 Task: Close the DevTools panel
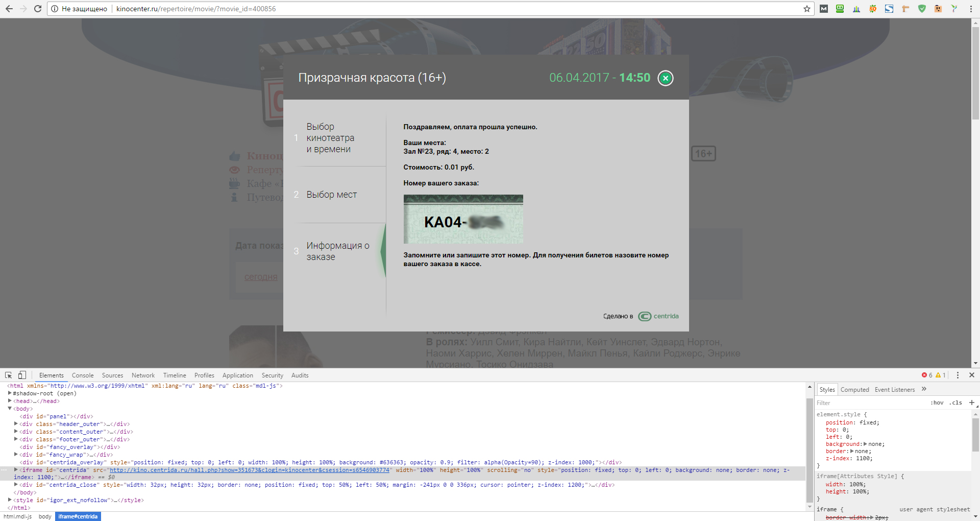point(972,375)
